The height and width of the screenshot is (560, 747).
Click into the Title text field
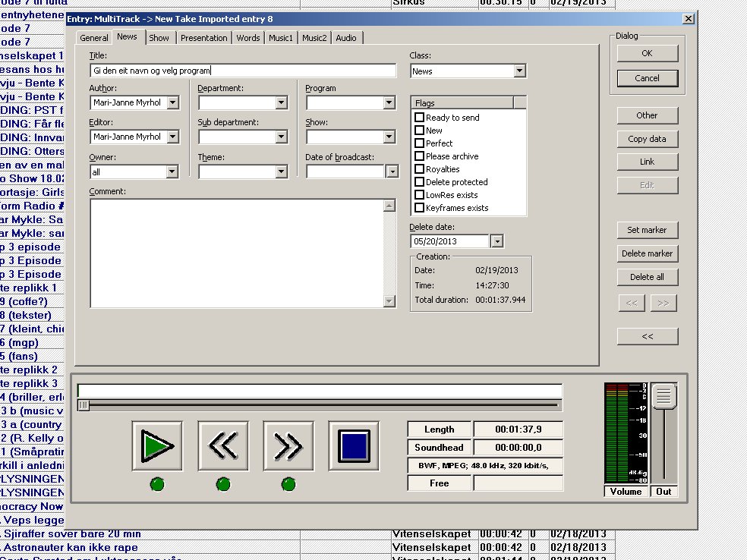[243, 71]
